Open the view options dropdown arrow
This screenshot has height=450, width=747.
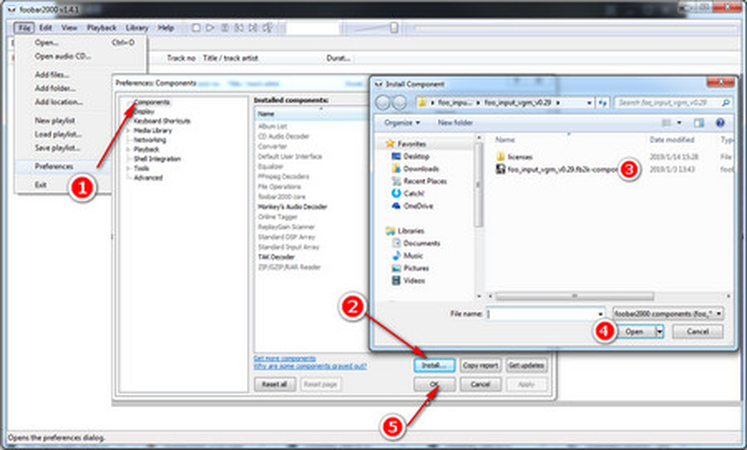click(679, 123)
